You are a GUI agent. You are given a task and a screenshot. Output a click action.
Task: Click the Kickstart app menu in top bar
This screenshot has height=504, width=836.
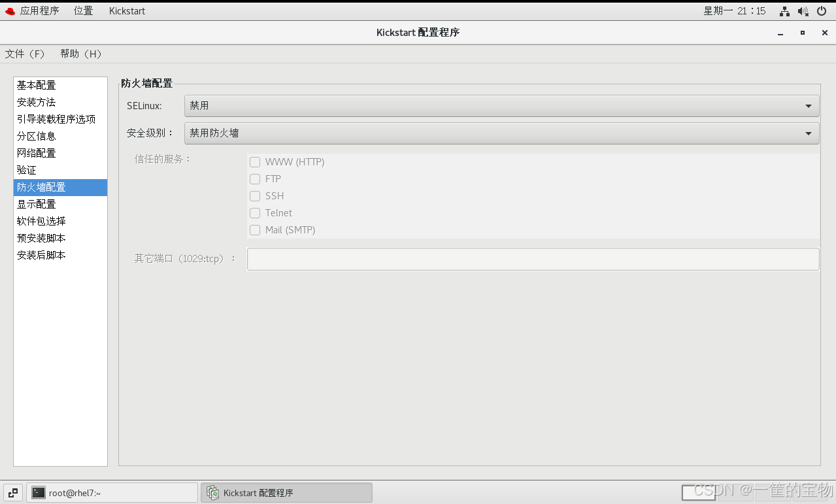tap(127, 11)
